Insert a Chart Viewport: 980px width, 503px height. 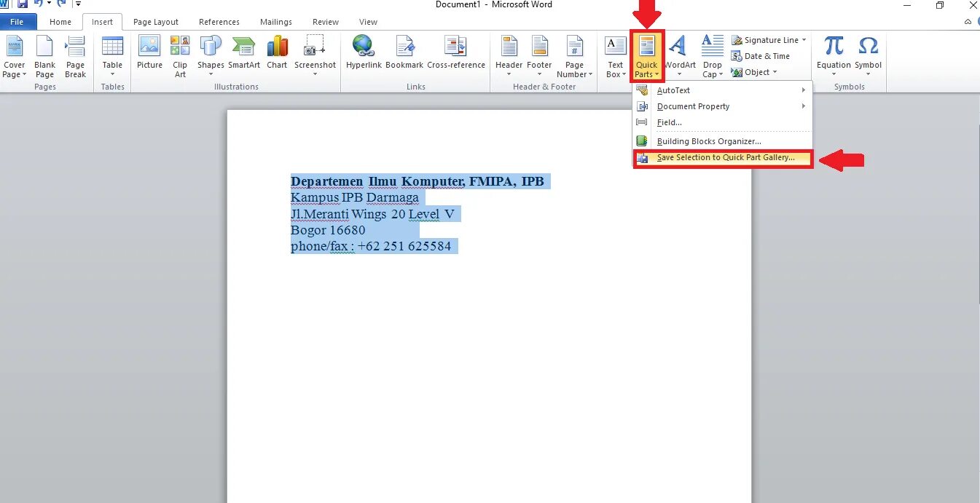click(277, 52)
